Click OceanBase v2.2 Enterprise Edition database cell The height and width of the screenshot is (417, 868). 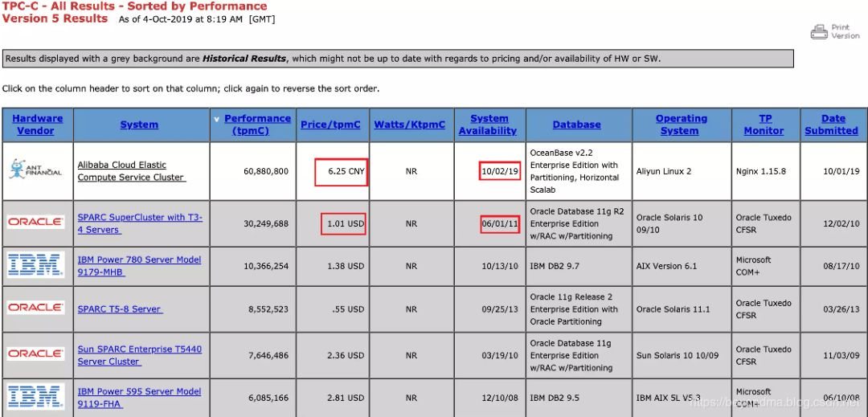coord(578,171)
